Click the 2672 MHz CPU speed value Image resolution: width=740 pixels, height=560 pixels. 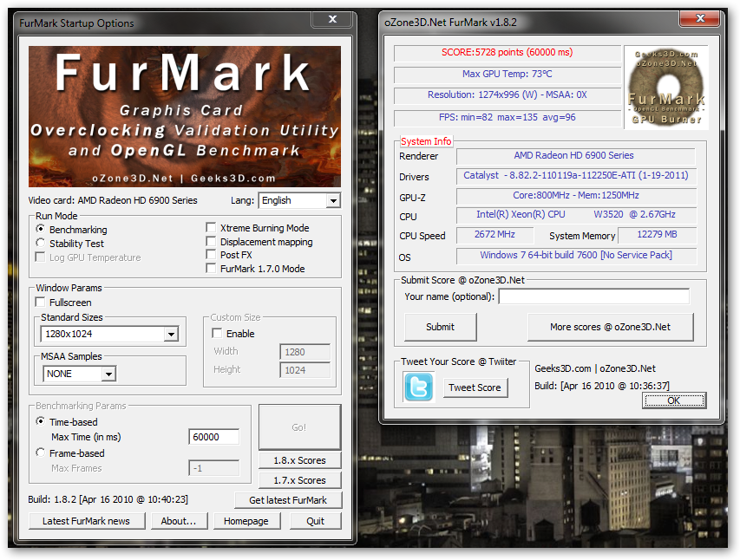(x=494, y=234)
